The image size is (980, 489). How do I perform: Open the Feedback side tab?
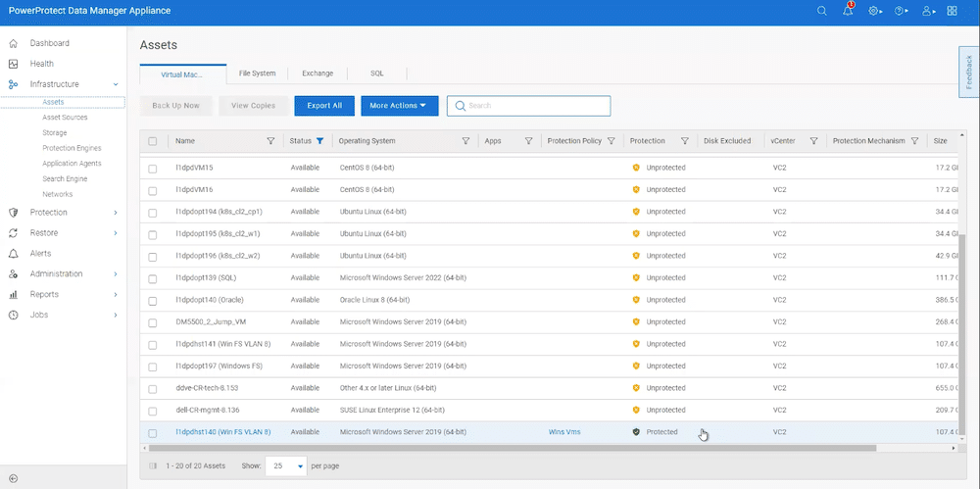[x=969, y=72]
